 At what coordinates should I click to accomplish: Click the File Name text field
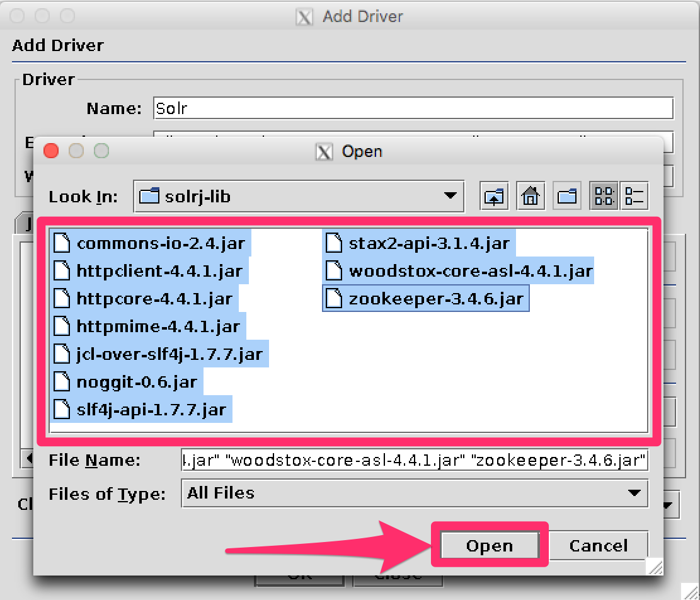tap(413, 461)
